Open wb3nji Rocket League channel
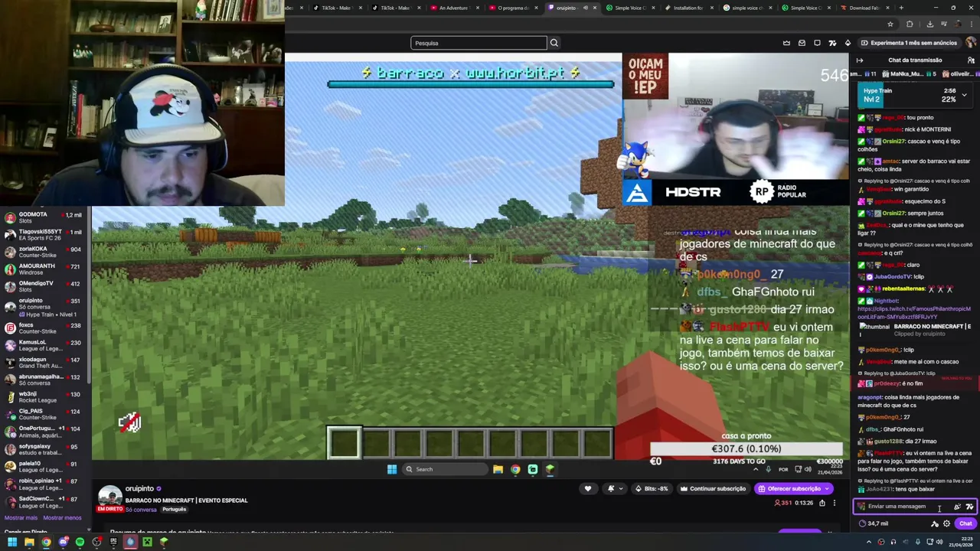This screenshot has width=980, height=551. pyautogui.click(x=44, y=397)
